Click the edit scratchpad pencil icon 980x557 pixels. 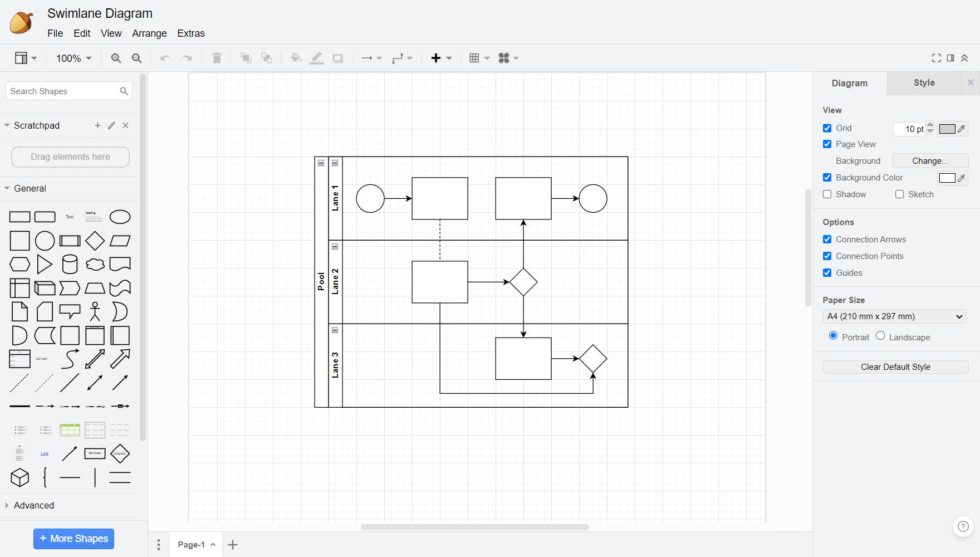point(111,126)
